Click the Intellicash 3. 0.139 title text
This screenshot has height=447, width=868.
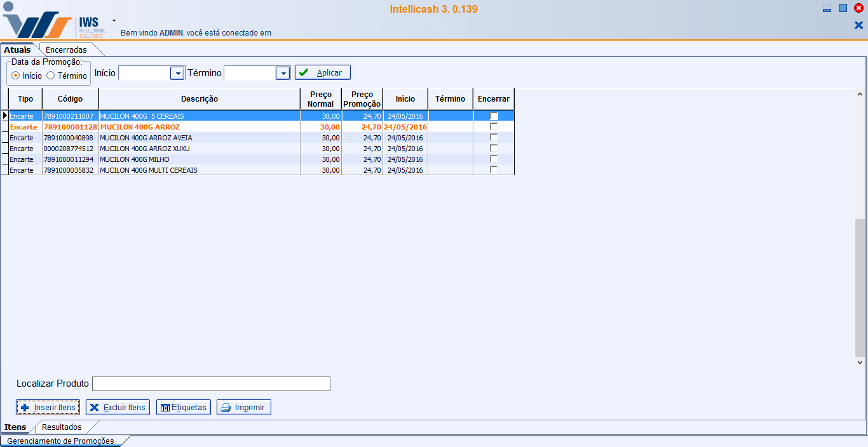point(434,10)
